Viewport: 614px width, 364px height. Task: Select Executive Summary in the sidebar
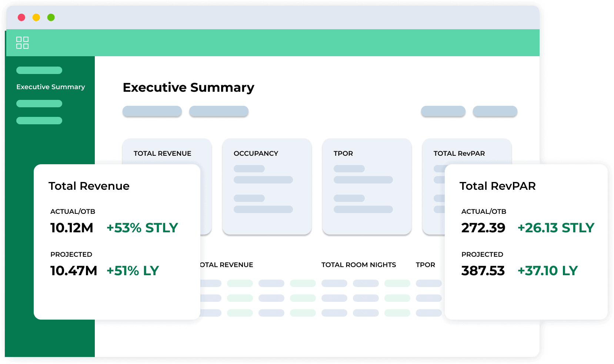point(51,87)
